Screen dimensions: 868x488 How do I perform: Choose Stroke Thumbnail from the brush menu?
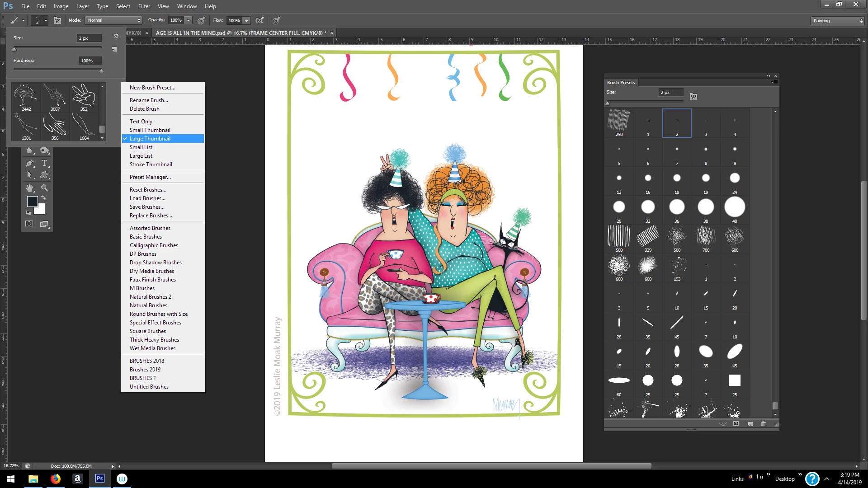151,164
